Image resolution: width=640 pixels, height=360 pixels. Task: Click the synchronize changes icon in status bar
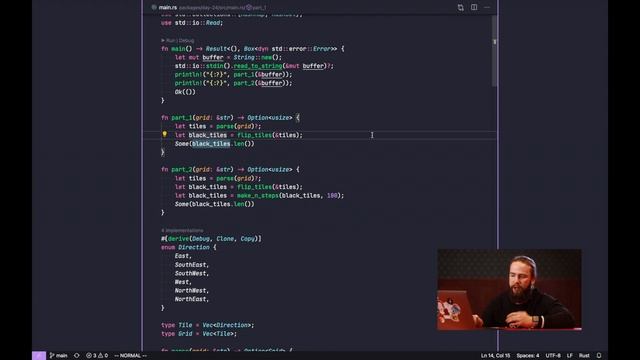coord(76,356)
